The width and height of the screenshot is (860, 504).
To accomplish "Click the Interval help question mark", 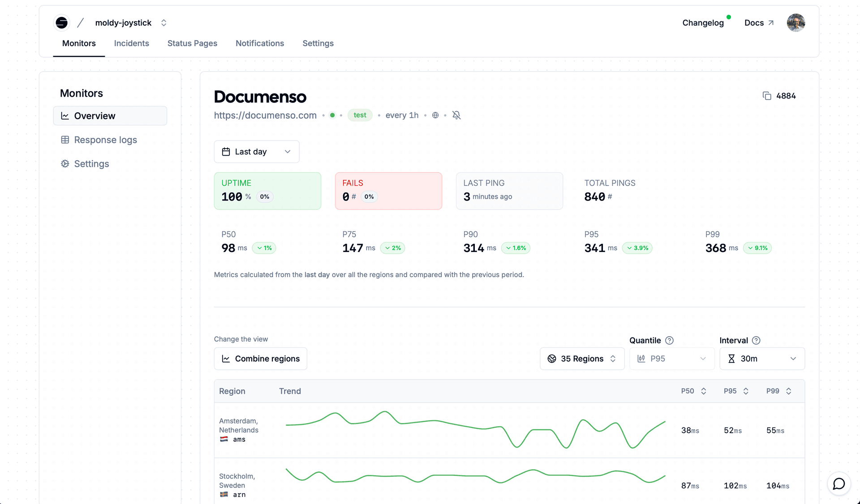I will (756, 340).
